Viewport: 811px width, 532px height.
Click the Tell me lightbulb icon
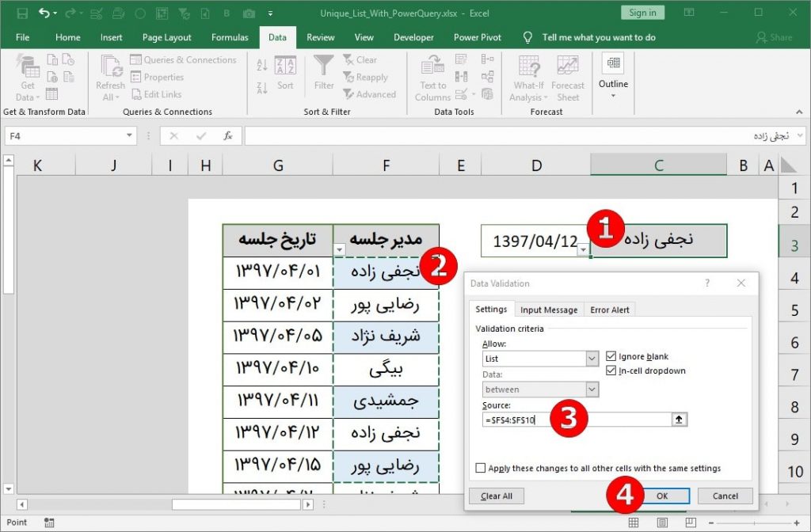pos(527,37)
